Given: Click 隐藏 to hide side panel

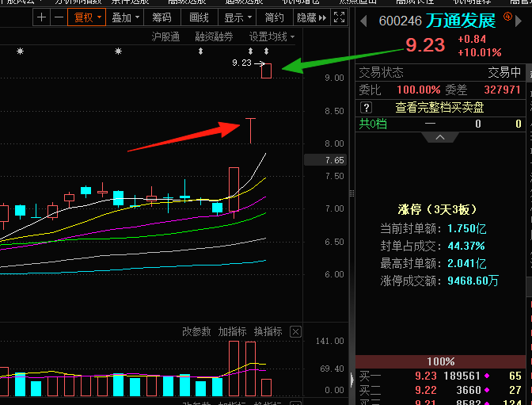Looking at the screenshot, I should point(311,17).
